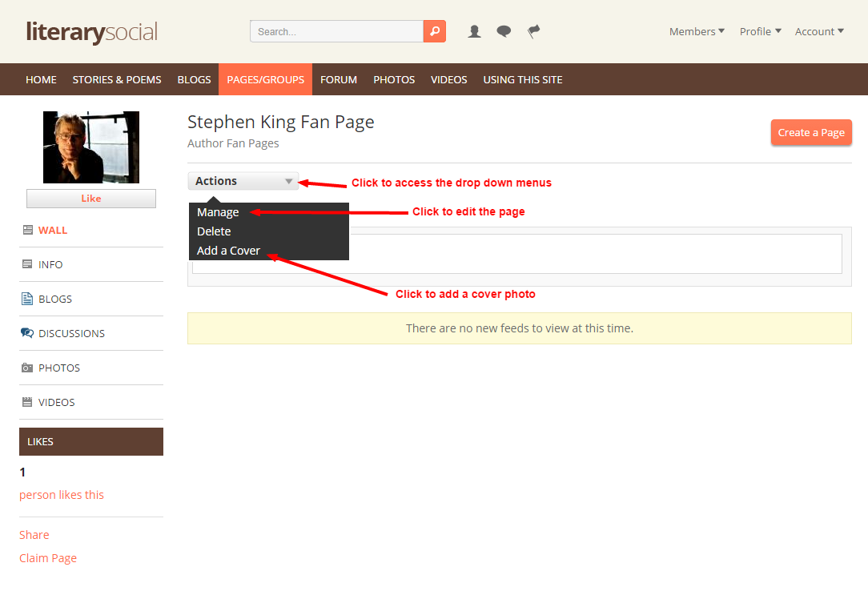Click the 'no new feeds' notice

tap(519, 328)
